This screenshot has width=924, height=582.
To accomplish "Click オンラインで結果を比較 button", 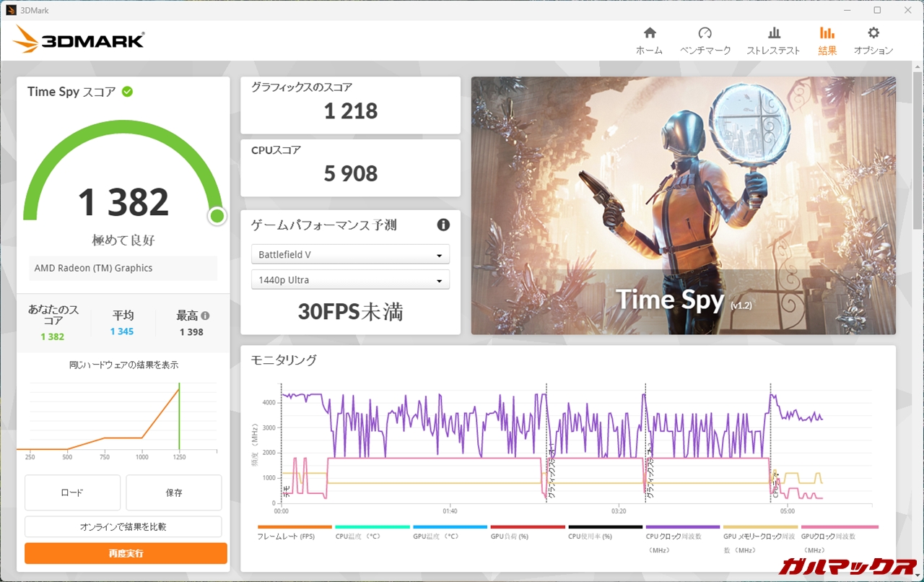I will tap(123, 526).
